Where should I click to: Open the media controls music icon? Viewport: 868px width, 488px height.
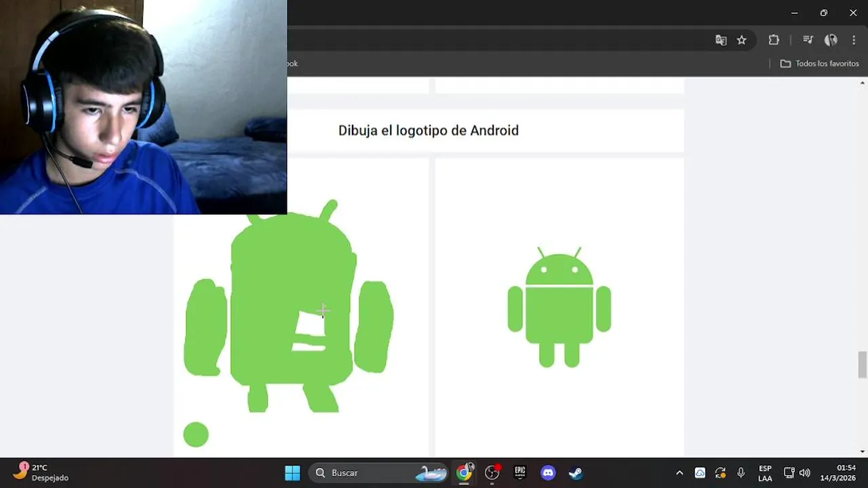pos(808,40)
